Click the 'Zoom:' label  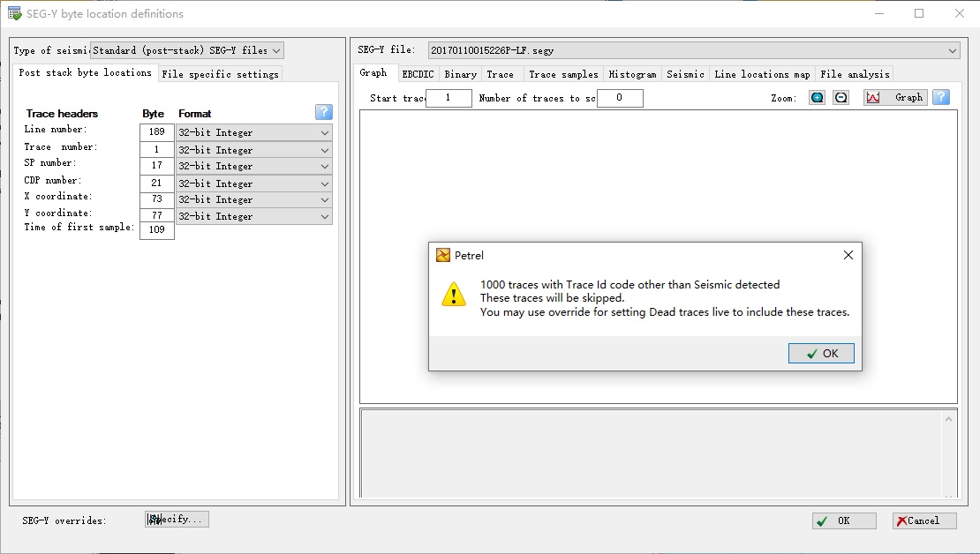784,98
